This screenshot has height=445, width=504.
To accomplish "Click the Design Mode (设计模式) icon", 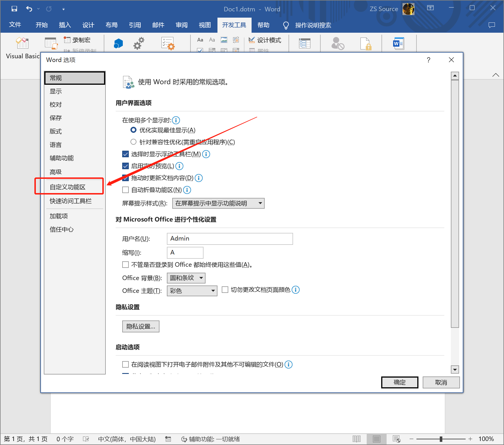I will tap(252, 40).
